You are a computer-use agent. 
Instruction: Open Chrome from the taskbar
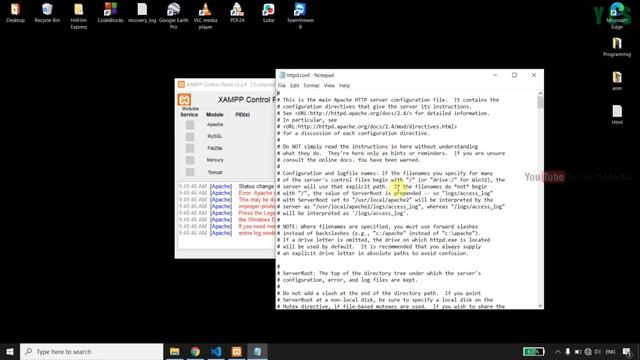coord(195,351)
